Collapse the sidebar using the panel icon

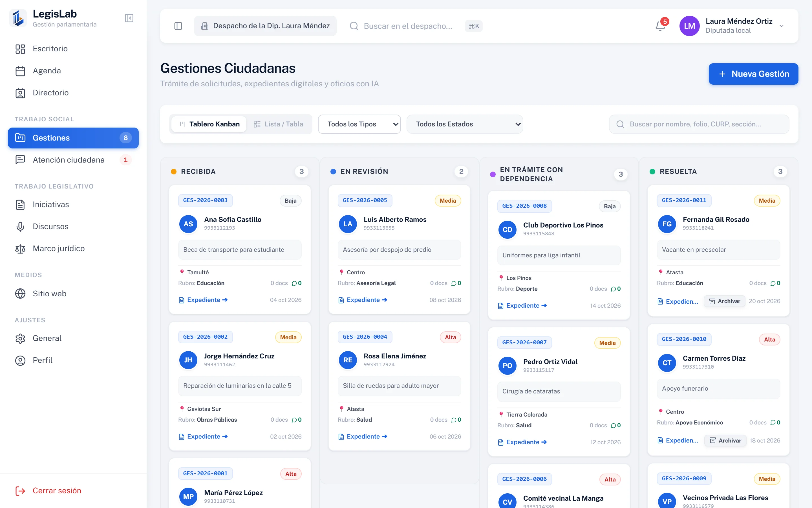point(129,18)
